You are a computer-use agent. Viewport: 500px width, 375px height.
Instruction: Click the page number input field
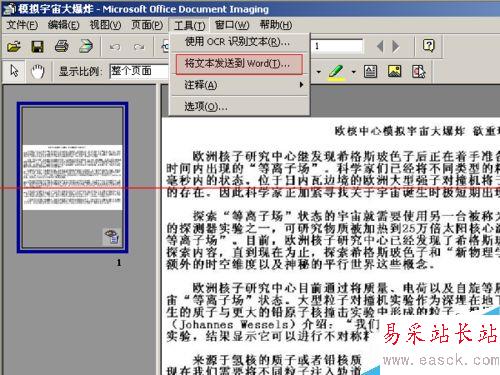tap(337, 46)
